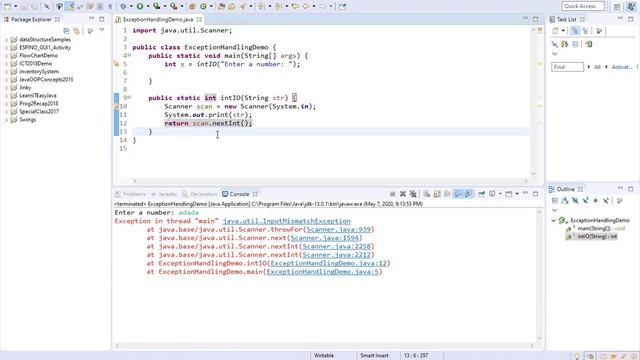Toggle Show Console When Standard Out Changes
640x360 pixels.
[x=458, y=194]
